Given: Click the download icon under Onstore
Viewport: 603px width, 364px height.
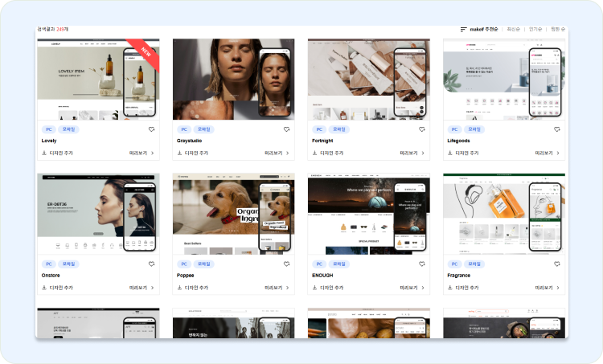Looking at the screenshot, I should [x=44, y=287].
